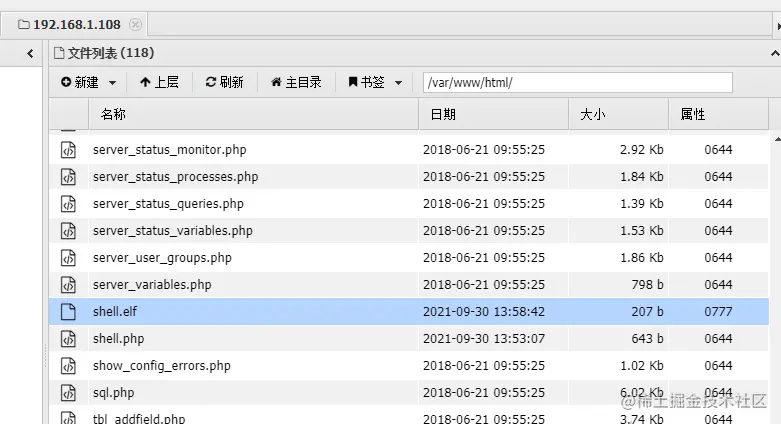Viewport: 781px width, 424px height.
Task: Collapse the 文件列表 panel using the caret
Action: [x=775, y=53]
